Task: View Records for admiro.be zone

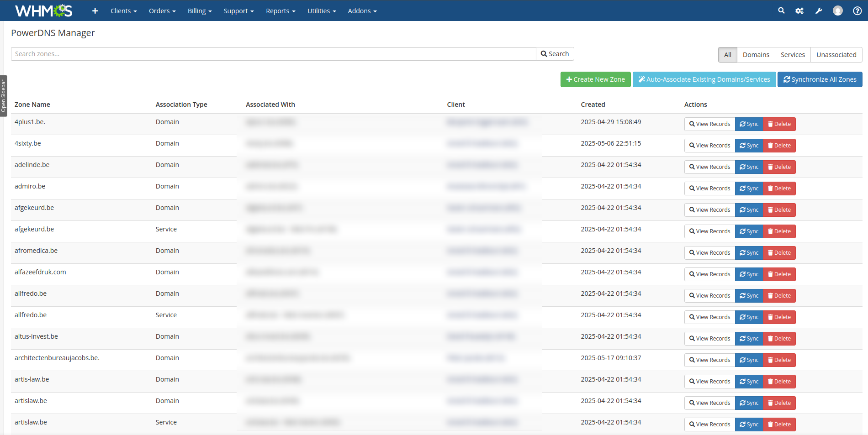Action: (x=709, y=189)
